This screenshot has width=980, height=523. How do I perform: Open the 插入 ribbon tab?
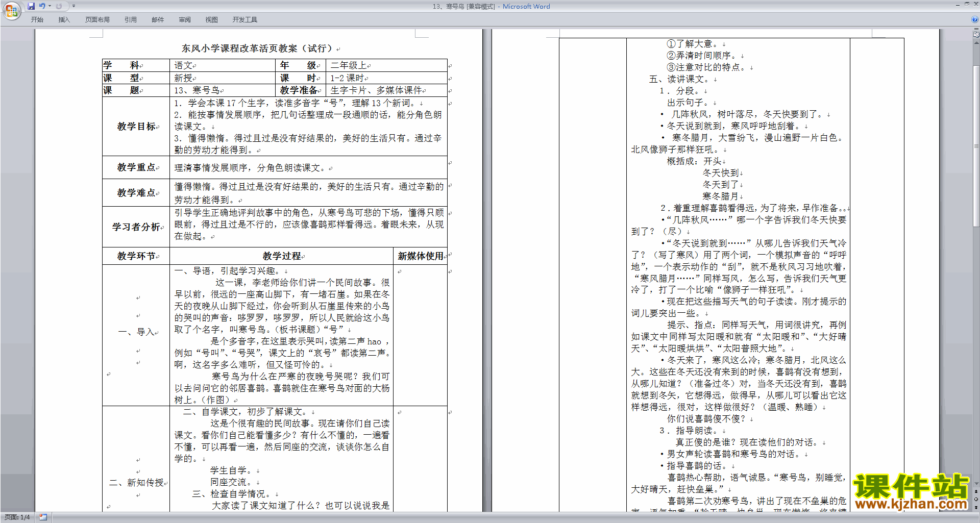(x=64, y=20)
